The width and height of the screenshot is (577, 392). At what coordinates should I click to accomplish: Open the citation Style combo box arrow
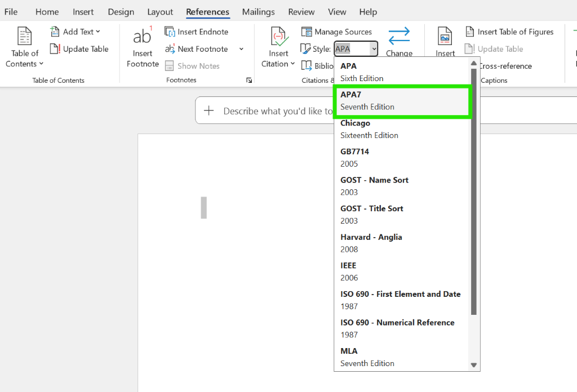[x=374, y=49]
